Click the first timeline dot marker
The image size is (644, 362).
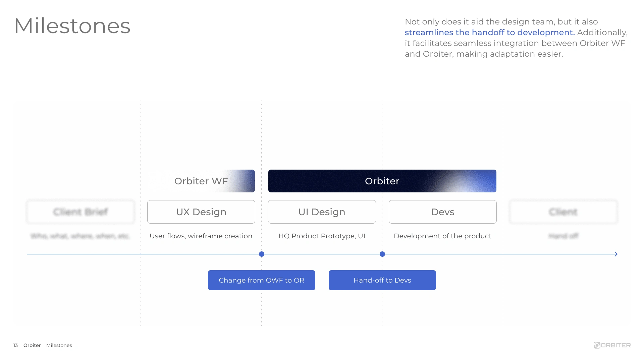[x=262, y=254]
